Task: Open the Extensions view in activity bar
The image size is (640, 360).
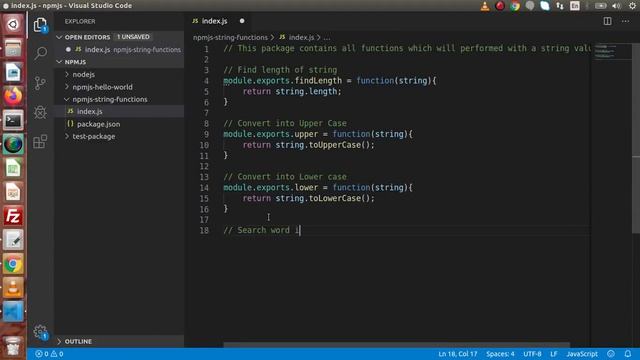Action: pos(40,142)
